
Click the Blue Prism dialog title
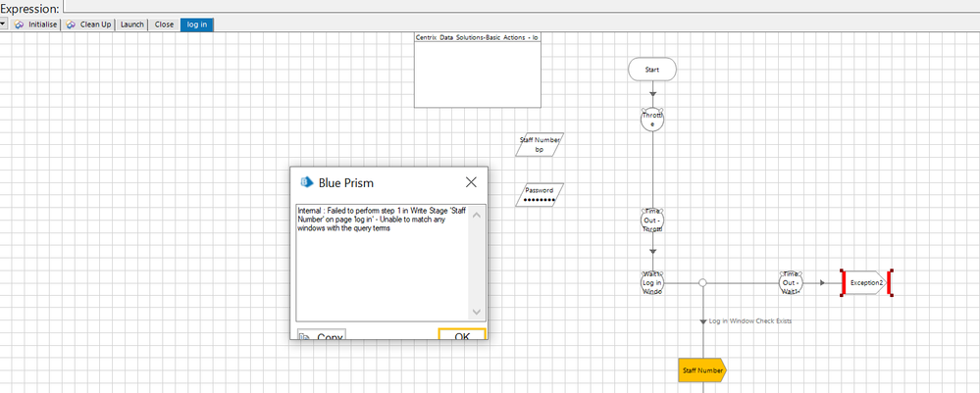[x=346, y=182]
